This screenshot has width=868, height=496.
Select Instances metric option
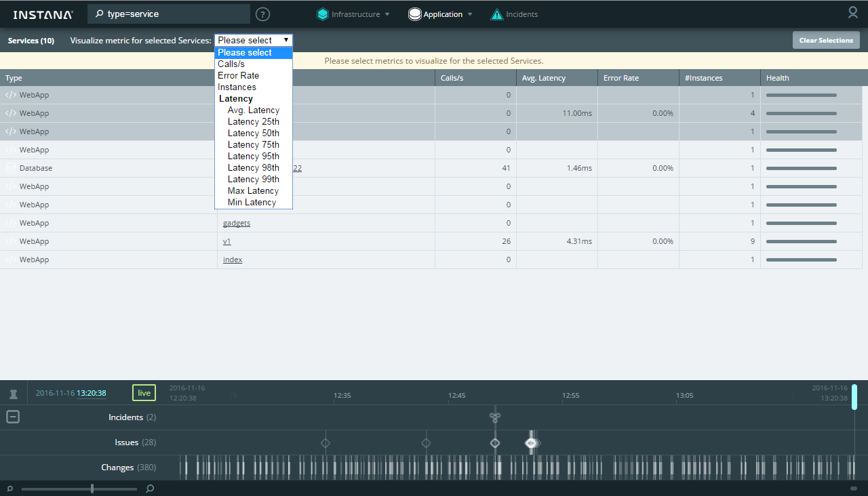tap(254, 87)
